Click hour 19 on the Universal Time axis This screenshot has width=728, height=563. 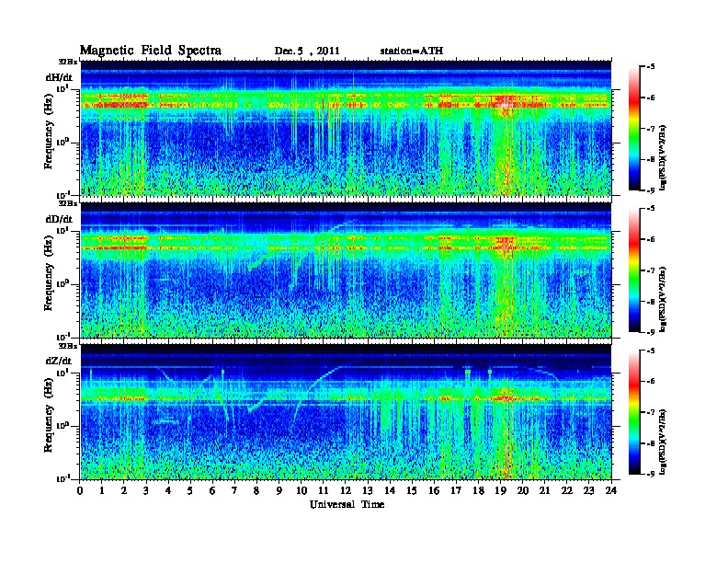click(500, 491)
